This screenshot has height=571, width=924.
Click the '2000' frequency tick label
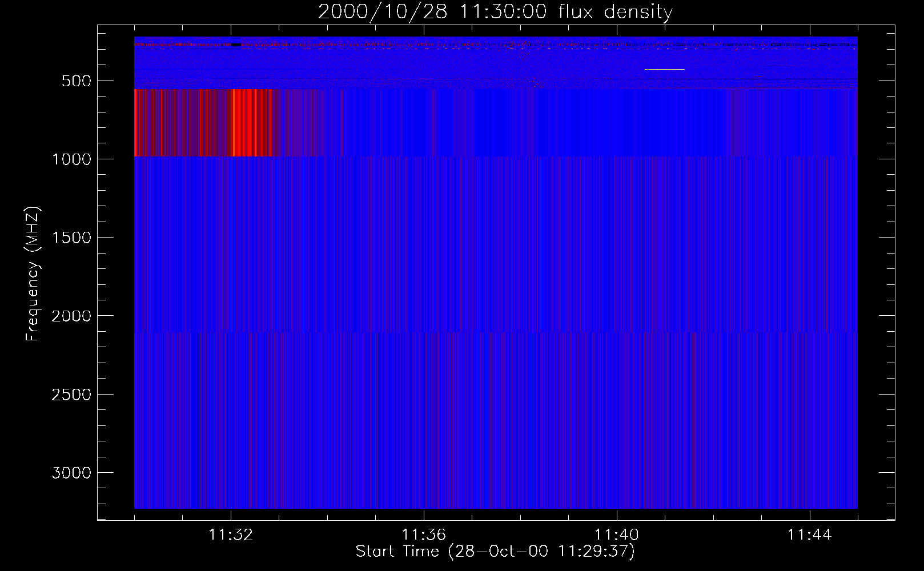coord(71,316)
